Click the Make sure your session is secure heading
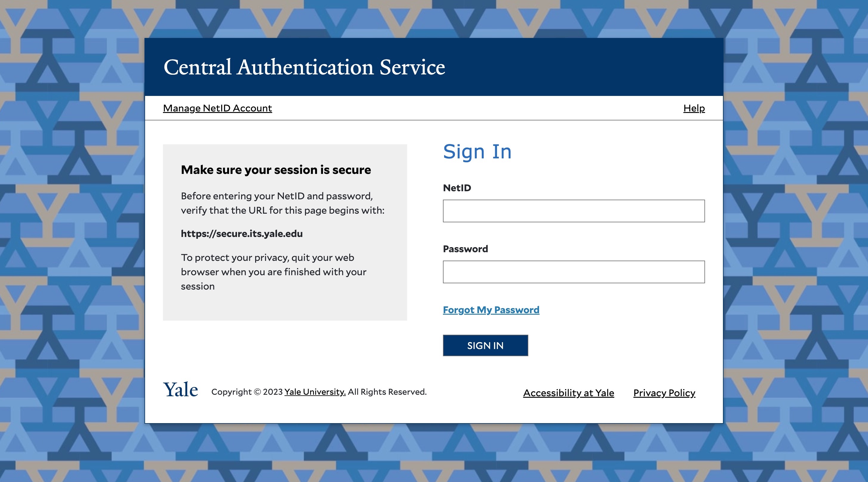 click(276, 170)
